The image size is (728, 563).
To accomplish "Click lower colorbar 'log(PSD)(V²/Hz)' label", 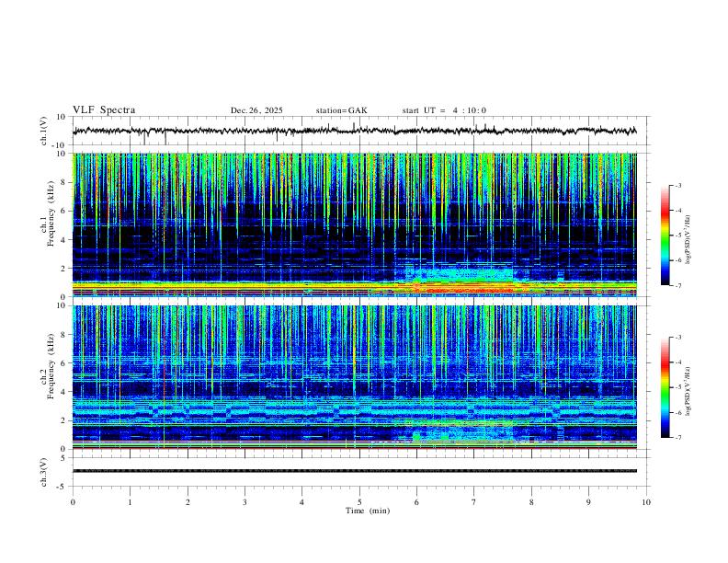I will 688,391.
